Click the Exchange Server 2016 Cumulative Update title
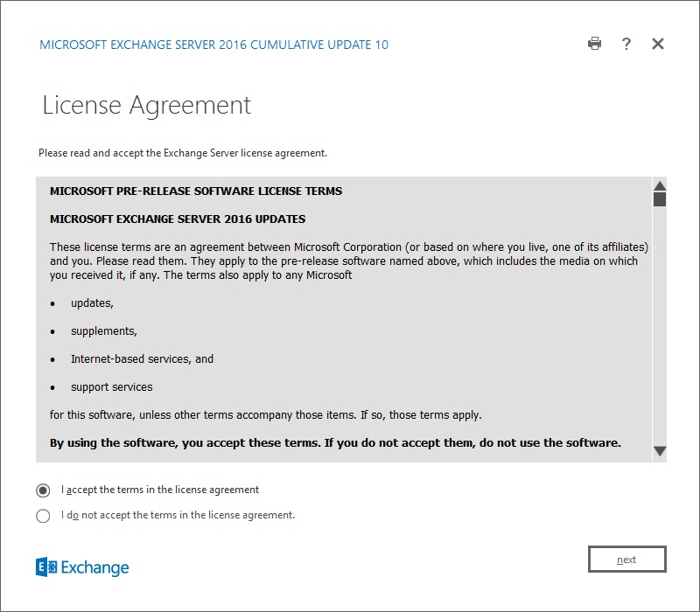This screenshot has width=700, height=612. (214, 45)
